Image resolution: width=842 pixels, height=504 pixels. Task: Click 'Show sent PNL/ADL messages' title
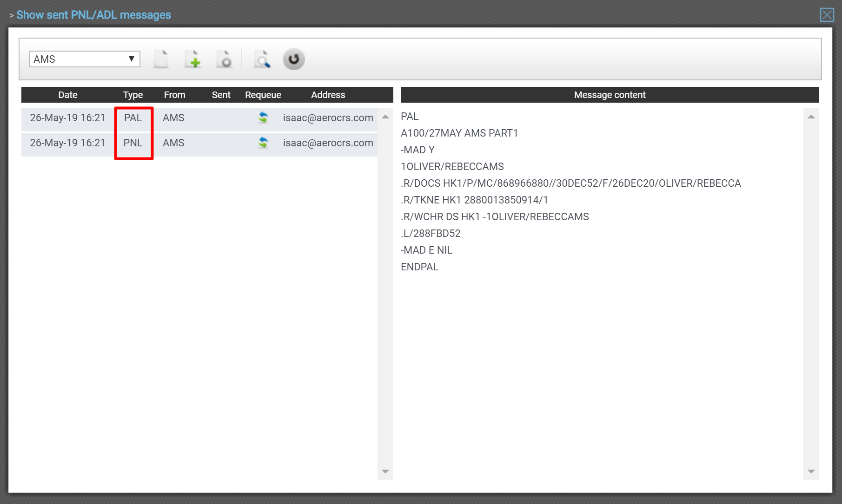click(x=93, y=15)
